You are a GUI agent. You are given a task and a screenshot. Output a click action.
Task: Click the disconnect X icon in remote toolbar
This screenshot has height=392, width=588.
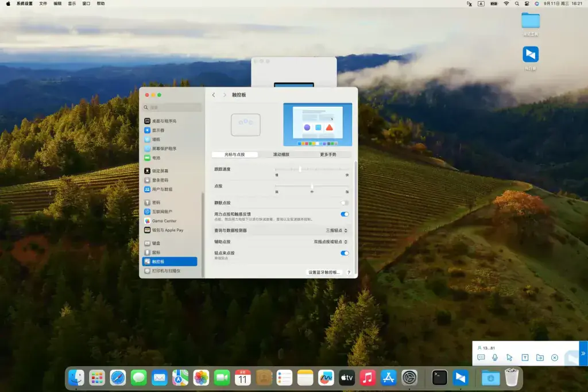pyautogui.click(x=555, y=358)
